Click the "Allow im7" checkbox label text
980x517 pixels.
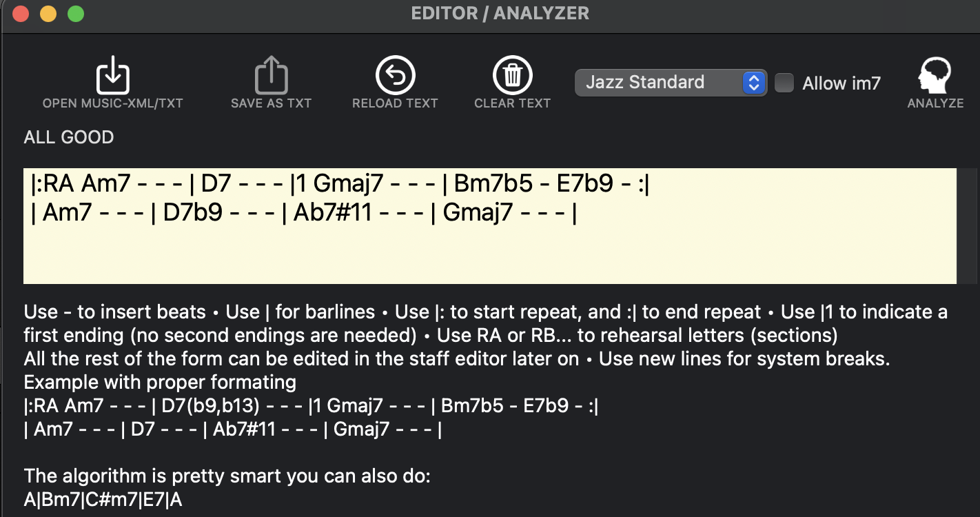point(841,84)
